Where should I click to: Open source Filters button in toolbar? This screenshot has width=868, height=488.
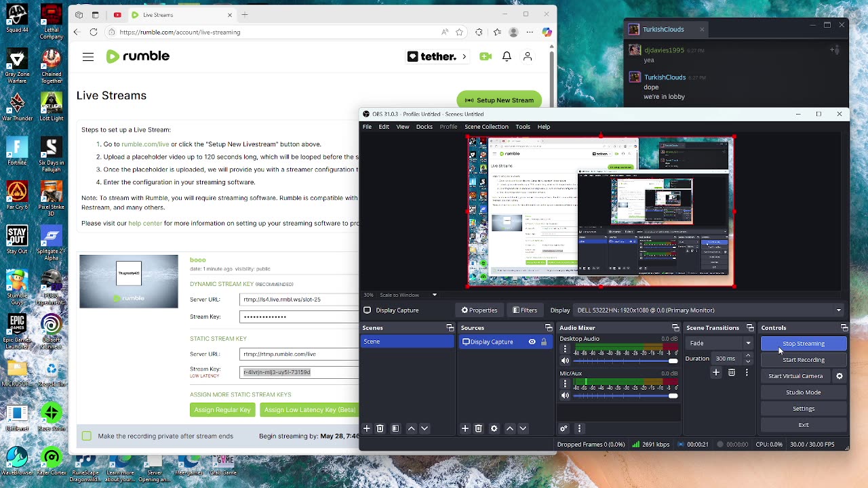(525, 310)
